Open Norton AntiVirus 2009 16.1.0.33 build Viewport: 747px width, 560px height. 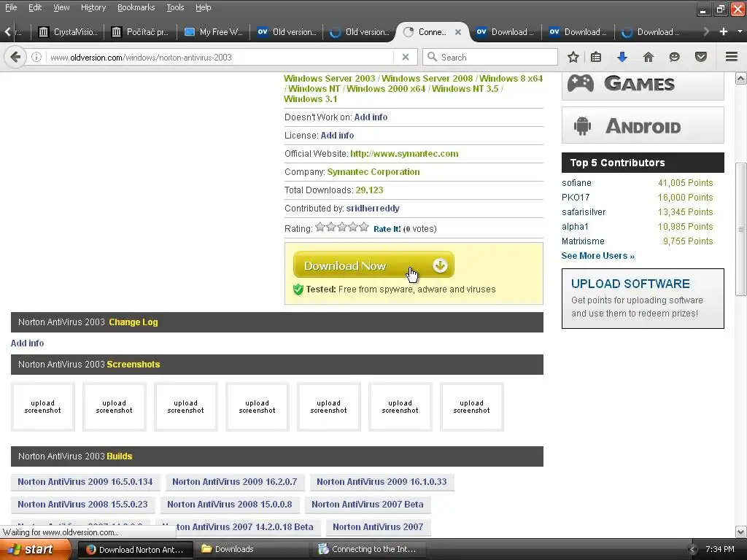click(382, 481)
